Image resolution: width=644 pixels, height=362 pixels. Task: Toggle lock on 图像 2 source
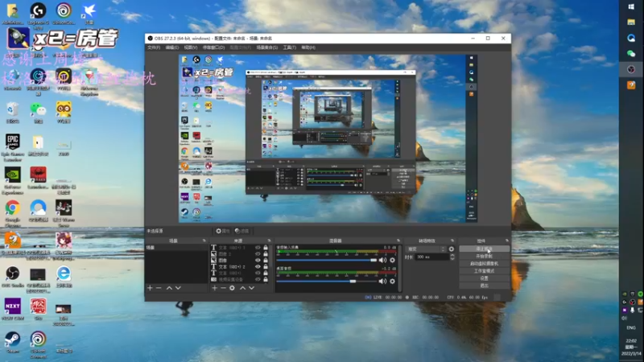[x=266, y=254]
